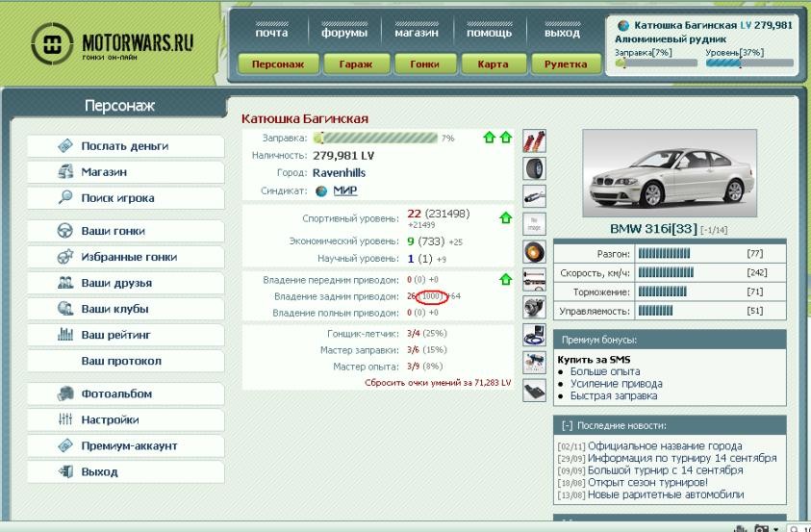The width and height of the screenshot is (811, 532).
Task: Click the steering wheel icon beside Ваши гонки
Action: click(x=65, y=231)
